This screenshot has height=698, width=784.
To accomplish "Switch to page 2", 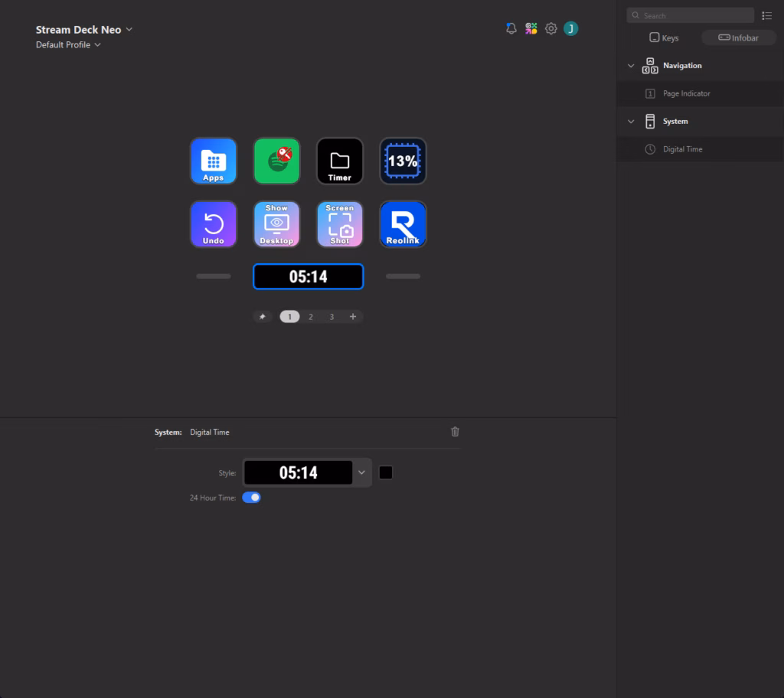I will click(x=310, y=317).
